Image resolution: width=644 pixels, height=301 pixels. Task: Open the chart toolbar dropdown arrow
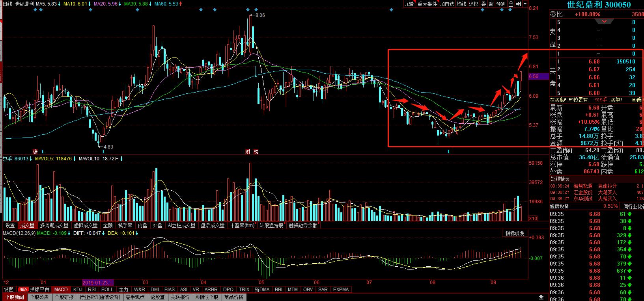(x=525, y=4)
